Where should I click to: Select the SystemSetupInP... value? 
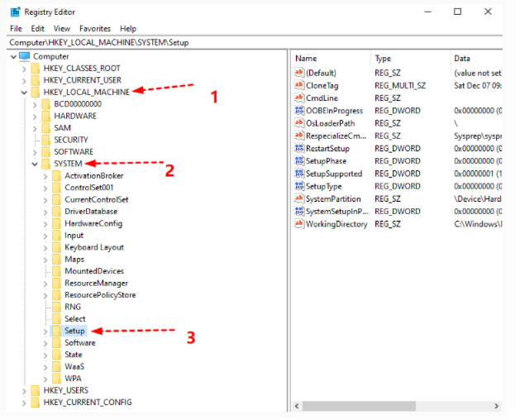pos(337,212)
